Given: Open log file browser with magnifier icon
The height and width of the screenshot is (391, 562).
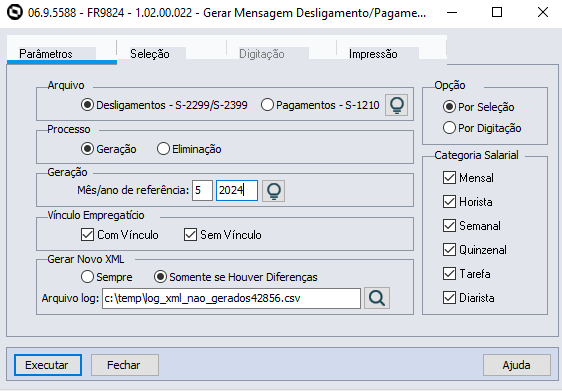Looking at the screenshot, I should (x=377, y=298).
